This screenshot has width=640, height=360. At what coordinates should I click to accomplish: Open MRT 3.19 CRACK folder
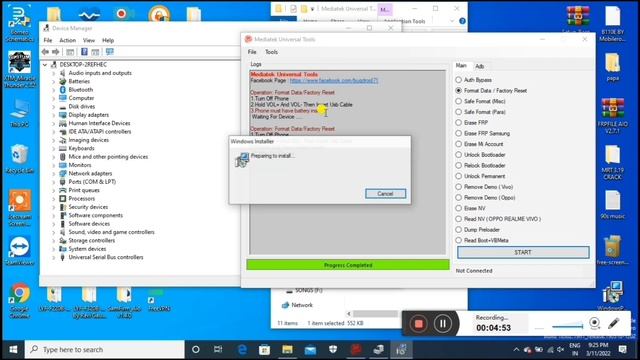pos(613,162)
